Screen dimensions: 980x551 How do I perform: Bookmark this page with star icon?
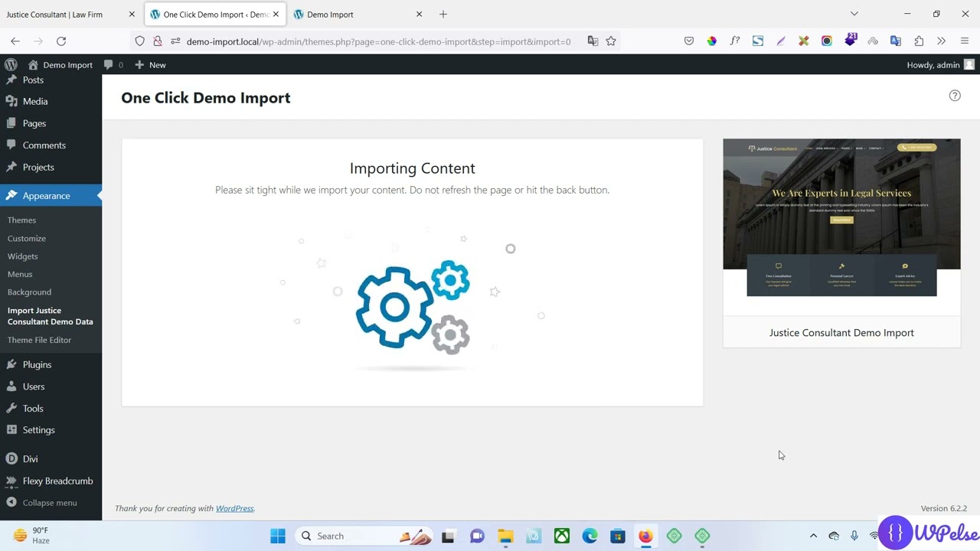pos(611,41)
